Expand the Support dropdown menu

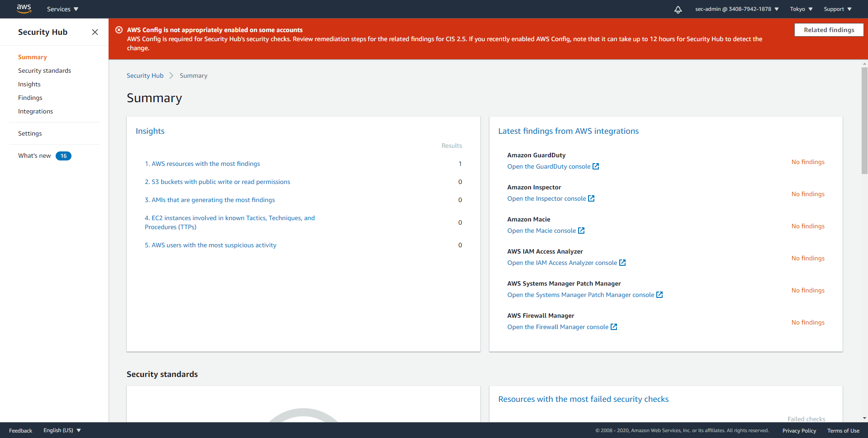coord(837,9)
